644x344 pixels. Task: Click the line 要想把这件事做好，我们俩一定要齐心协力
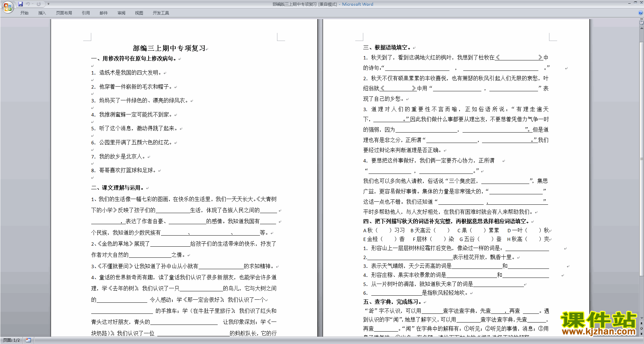[x=429, y=160]
